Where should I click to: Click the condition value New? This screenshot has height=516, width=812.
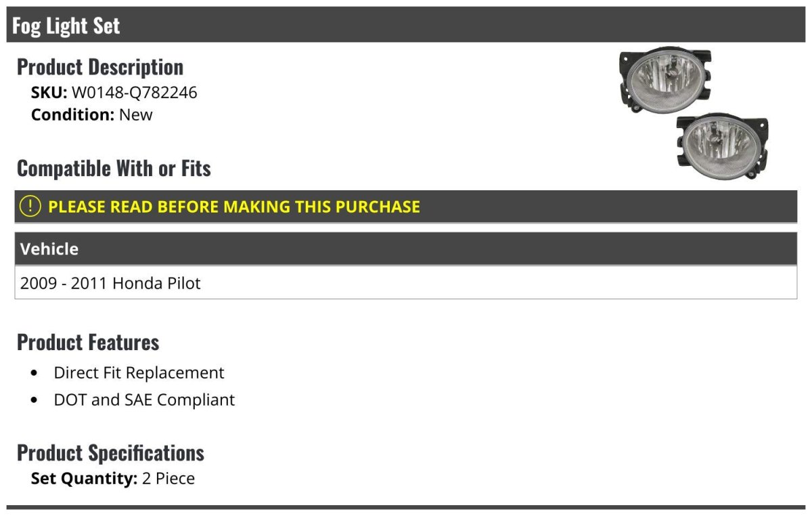tap(136, 114)
